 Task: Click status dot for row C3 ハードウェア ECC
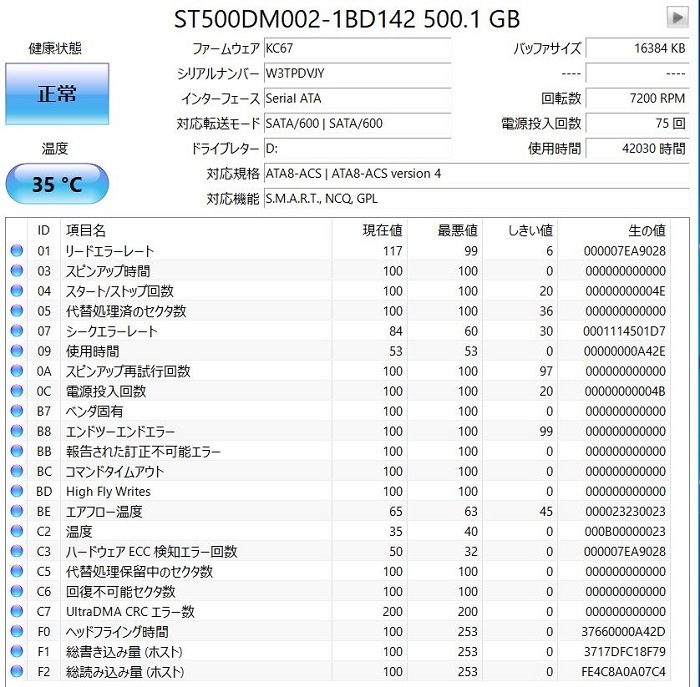pyautogui.click(x=17, y=551)
